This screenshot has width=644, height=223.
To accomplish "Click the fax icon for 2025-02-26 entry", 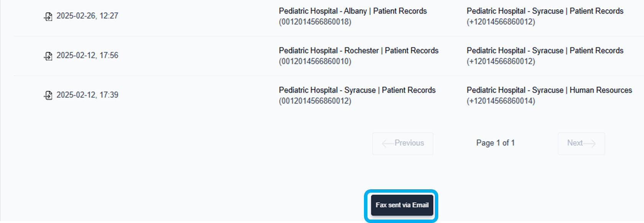I will pyautogui.click(x=48, y=17).
